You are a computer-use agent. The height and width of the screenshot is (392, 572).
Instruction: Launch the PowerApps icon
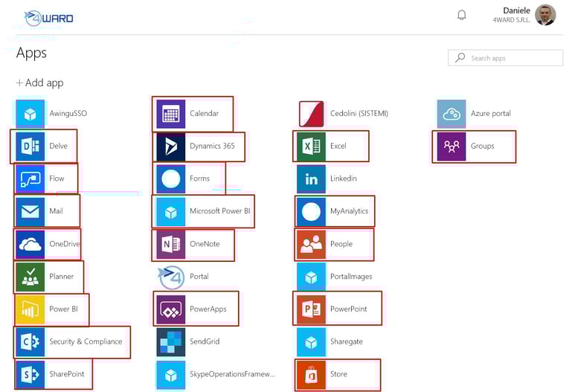pyautogui.click(x=171, y=309)
